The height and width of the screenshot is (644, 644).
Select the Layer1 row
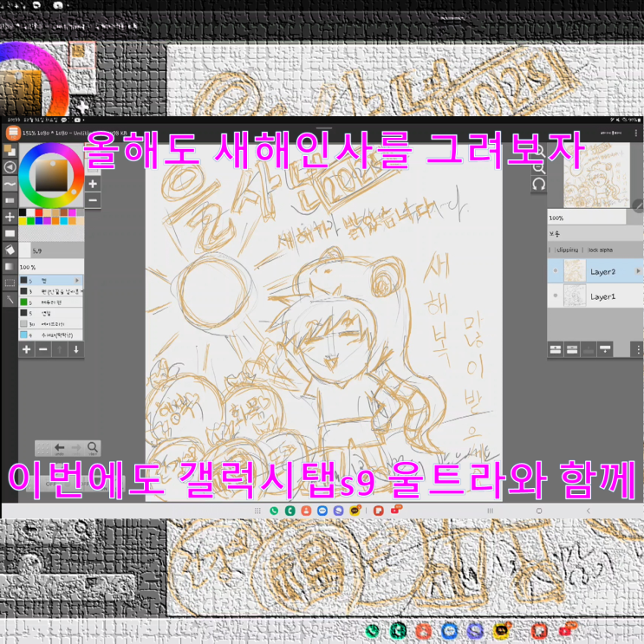(595, 296)
